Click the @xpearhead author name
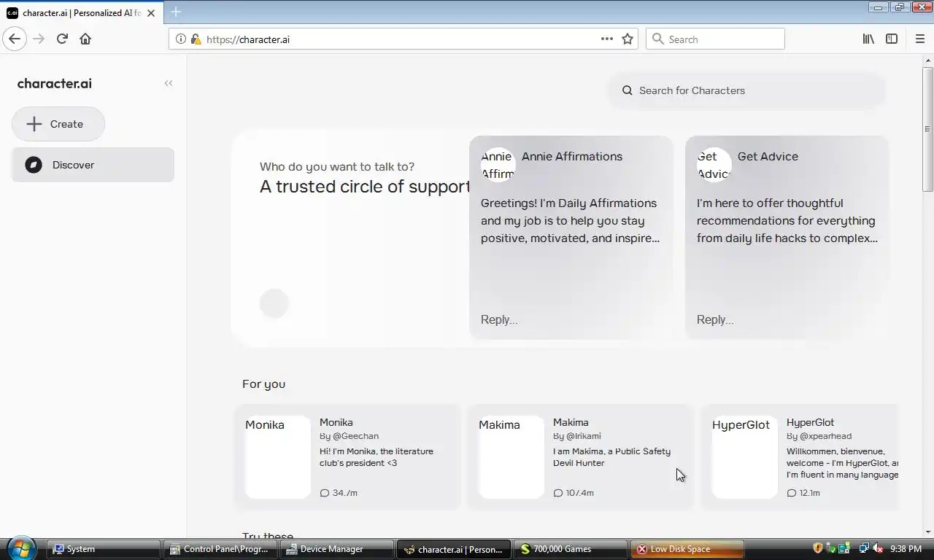Screen dimensions: 934x560 point(825,436)
